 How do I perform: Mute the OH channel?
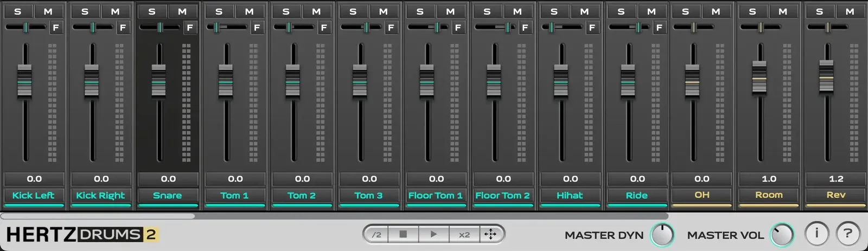point(716,11)
